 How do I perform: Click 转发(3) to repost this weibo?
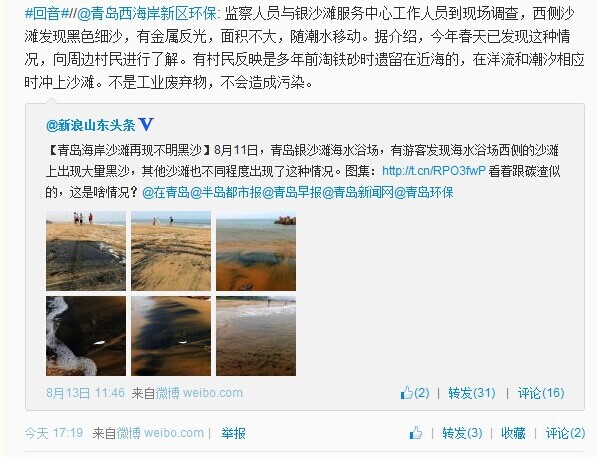coord(462,433)
